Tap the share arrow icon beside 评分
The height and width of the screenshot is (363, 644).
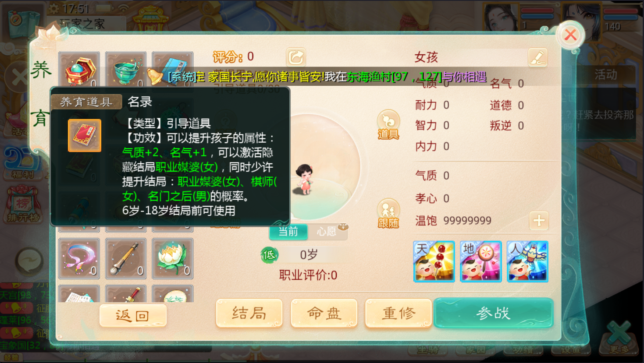point(296,57)
